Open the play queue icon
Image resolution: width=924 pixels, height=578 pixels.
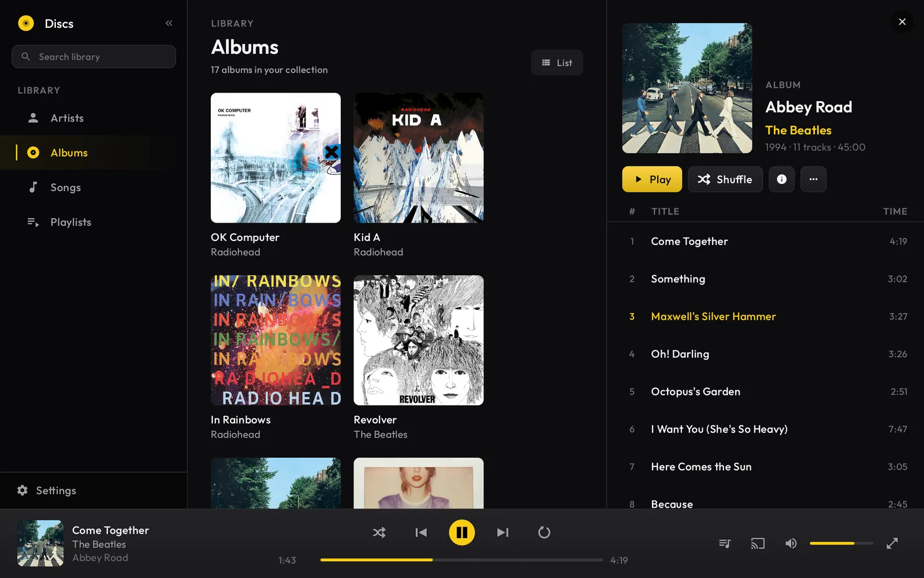(x=725, y=543)
